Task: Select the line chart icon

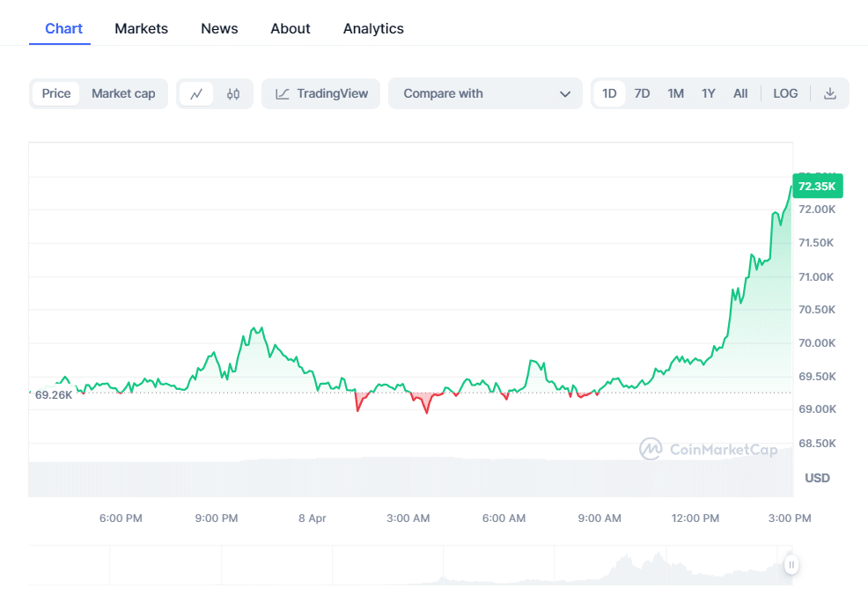Action: point(196,94)
